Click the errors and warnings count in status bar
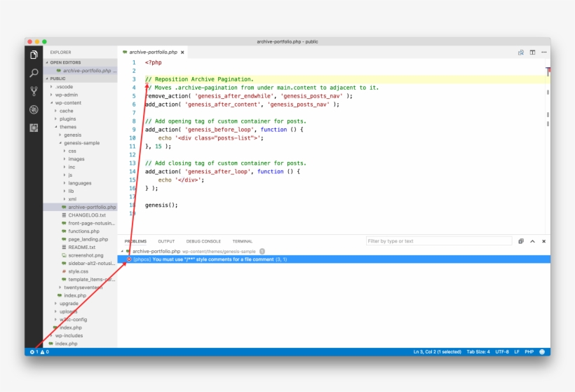Image resolution: width=575 pixels, height=392 pixels. [x=39, y=351]
